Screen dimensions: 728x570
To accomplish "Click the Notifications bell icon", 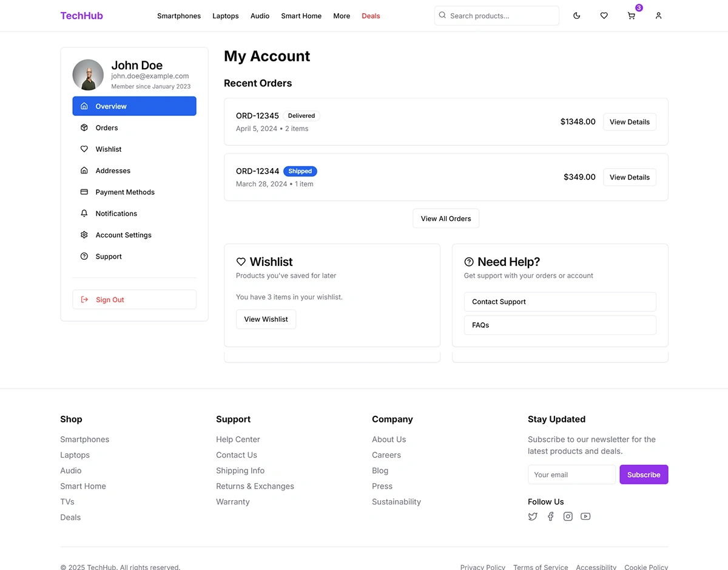I will coord(84,213).
